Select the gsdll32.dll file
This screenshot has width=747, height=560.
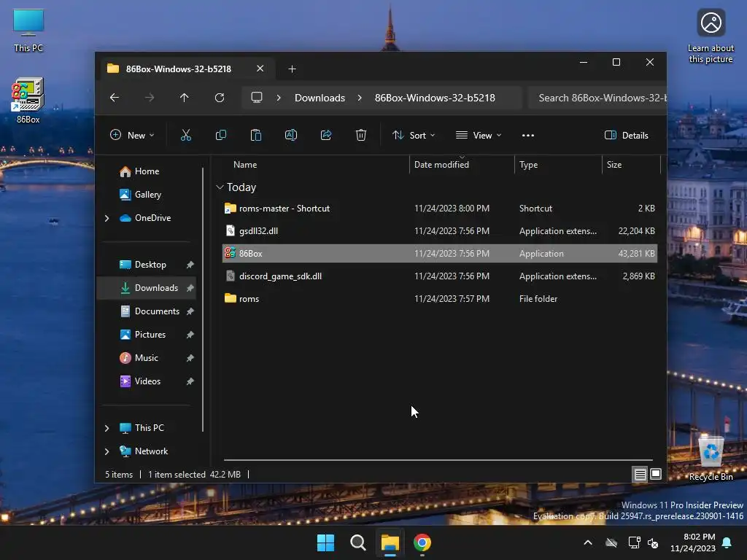tap(440, 231)
